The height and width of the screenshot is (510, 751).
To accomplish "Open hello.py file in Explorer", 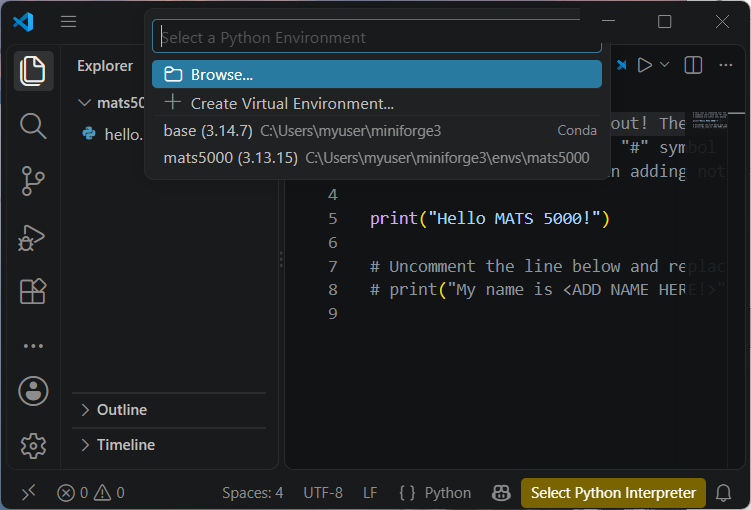I will pyautogui.click(x=113, y=134).
